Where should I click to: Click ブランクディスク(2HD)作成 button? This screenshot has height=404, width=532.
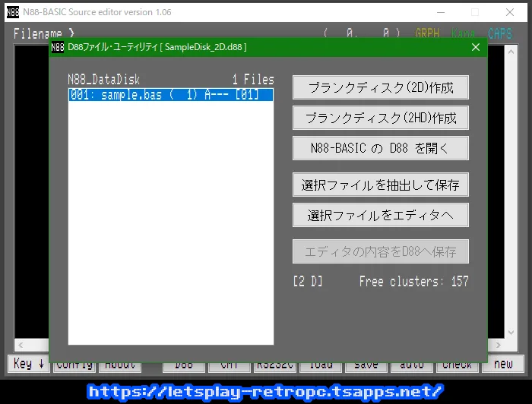pos(380,118)
